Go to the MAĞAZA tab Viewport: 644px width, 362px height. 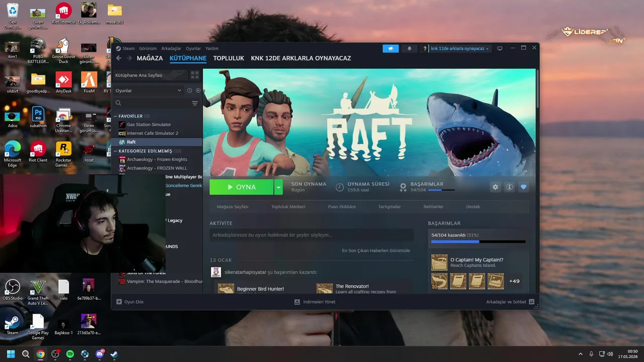(x=150, y=58)
